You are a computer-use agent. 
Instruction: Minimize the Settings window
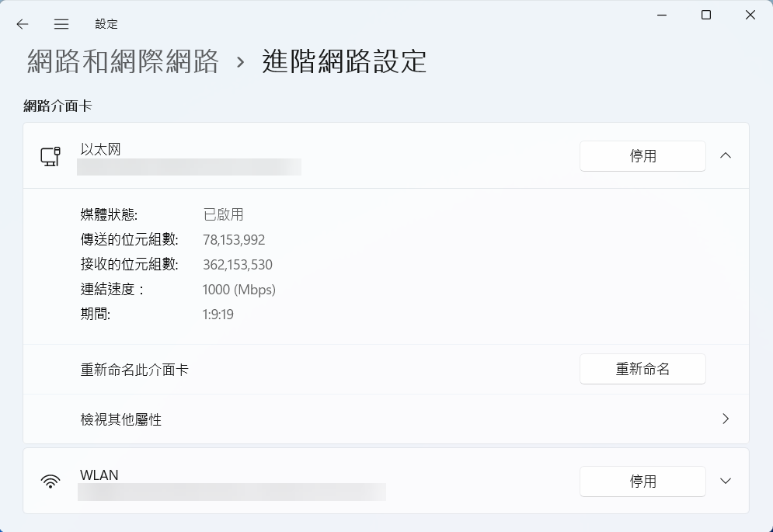[x=662, y=16]
